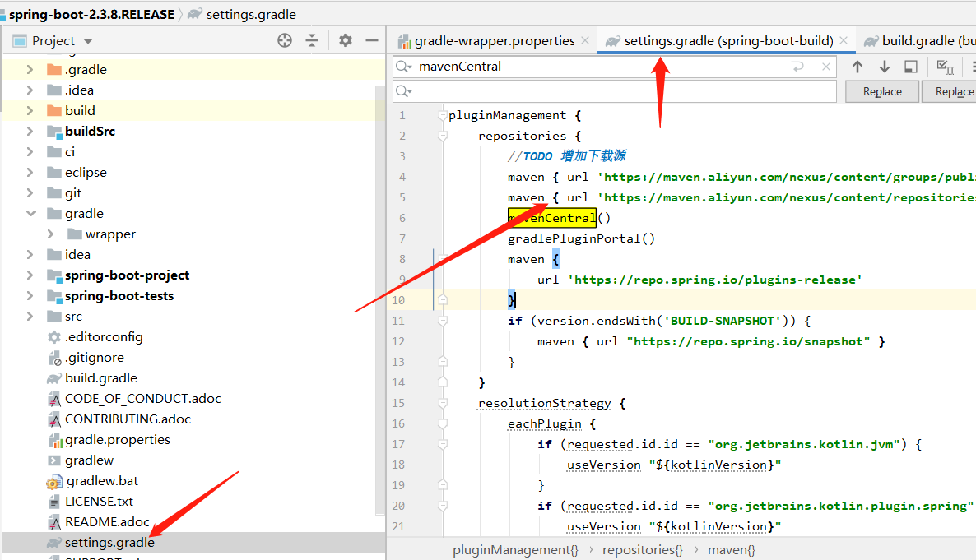Open CONTRIBUTING.adoc file
This screenshot has width=976, height=560.
(128, 419)
